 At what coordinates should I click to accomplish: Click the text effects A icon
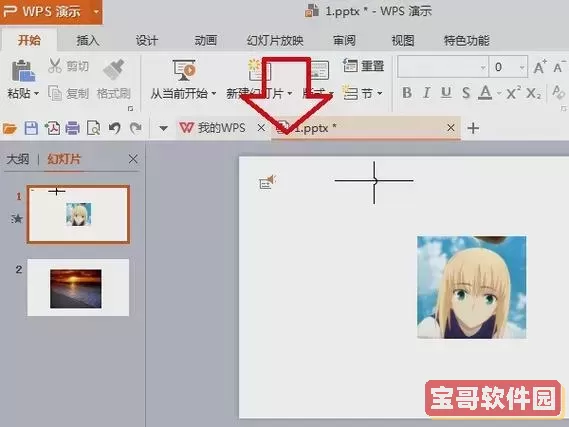tap(558, 93)
